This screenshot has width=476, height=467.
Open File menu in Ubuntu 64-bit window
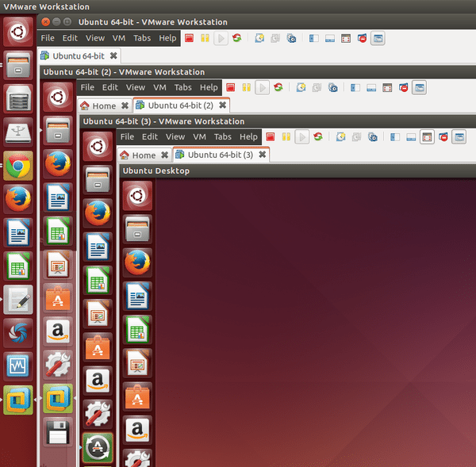click(x=48, y=38)
